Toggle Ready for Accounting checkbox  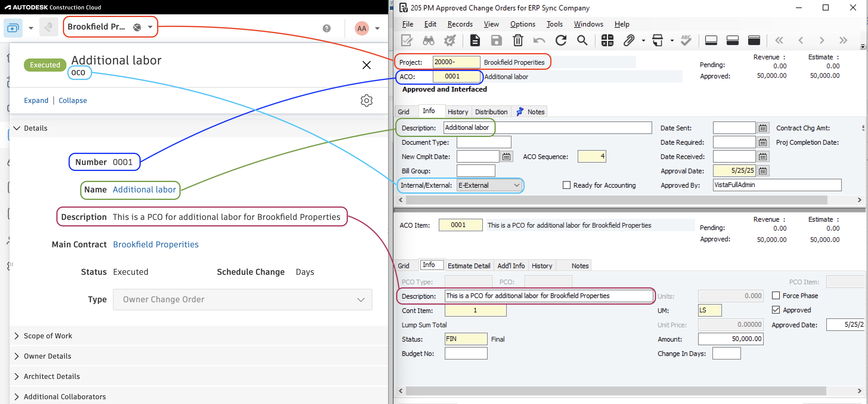[566, 185]
